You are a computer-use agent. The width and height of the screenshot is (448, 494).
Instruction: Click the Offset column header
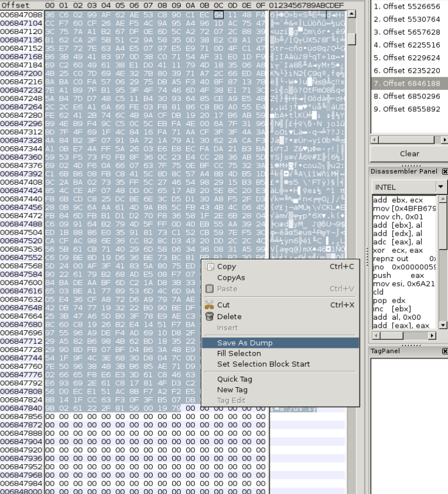[15, 5]
